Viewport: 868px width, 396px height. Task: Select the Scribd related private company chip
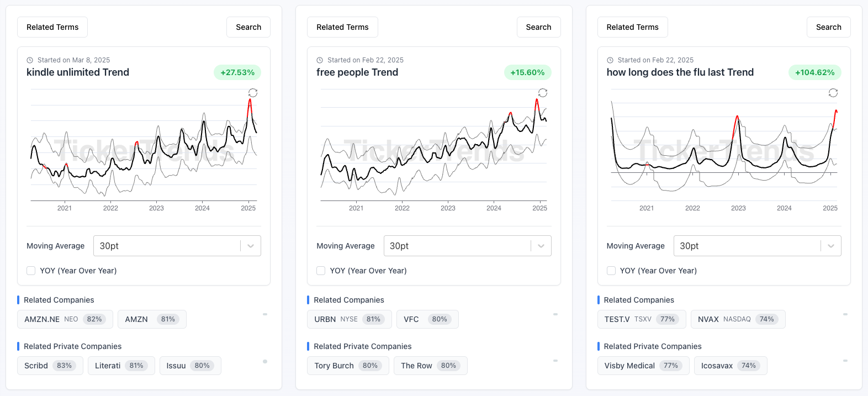pyautogui.click(x=50, y=365)
